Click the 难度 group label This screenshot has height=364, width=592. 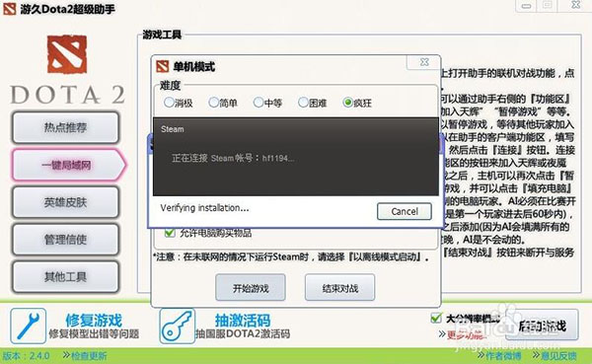click(x=171, y=86)
